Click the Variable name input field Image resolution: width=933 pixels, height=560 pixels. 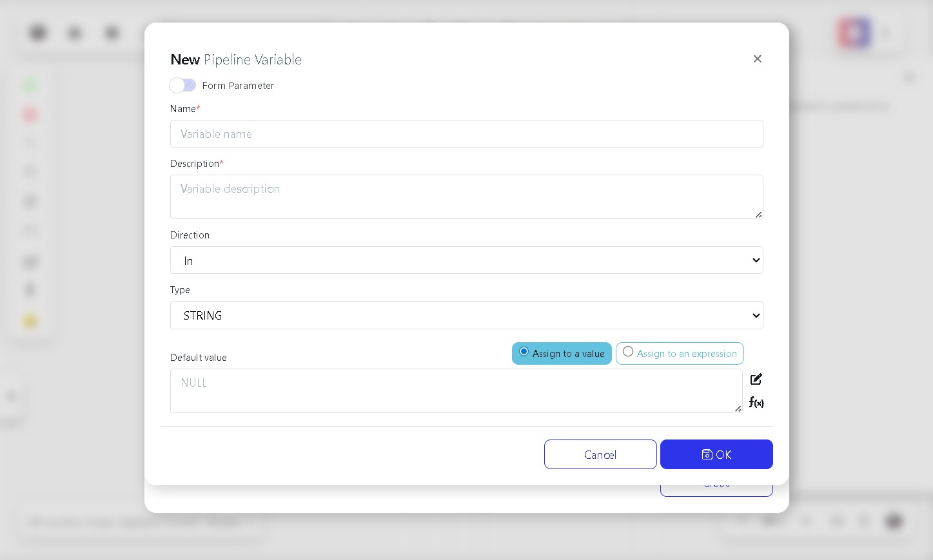(x=466, y=133)
